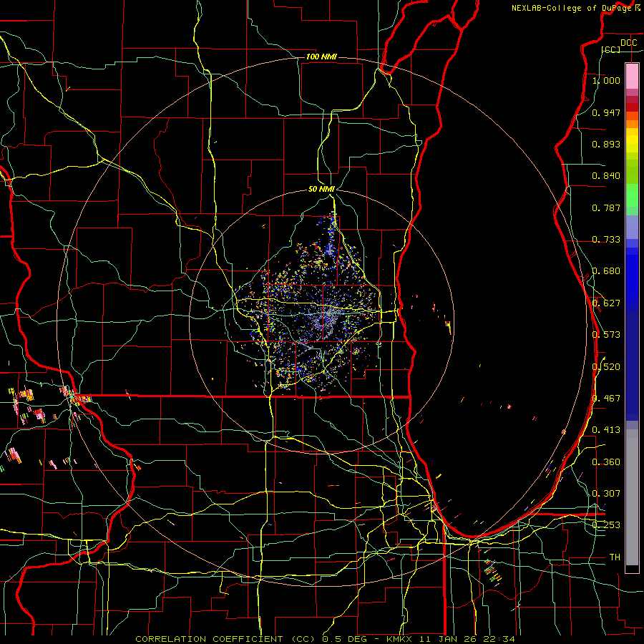
Task: Click the 0.893 color scale label
Action: tap(606, 144)
